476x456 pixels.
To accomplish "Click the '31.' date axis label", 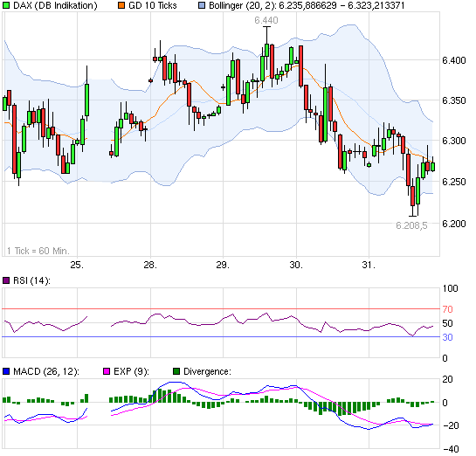I will 369,265.
